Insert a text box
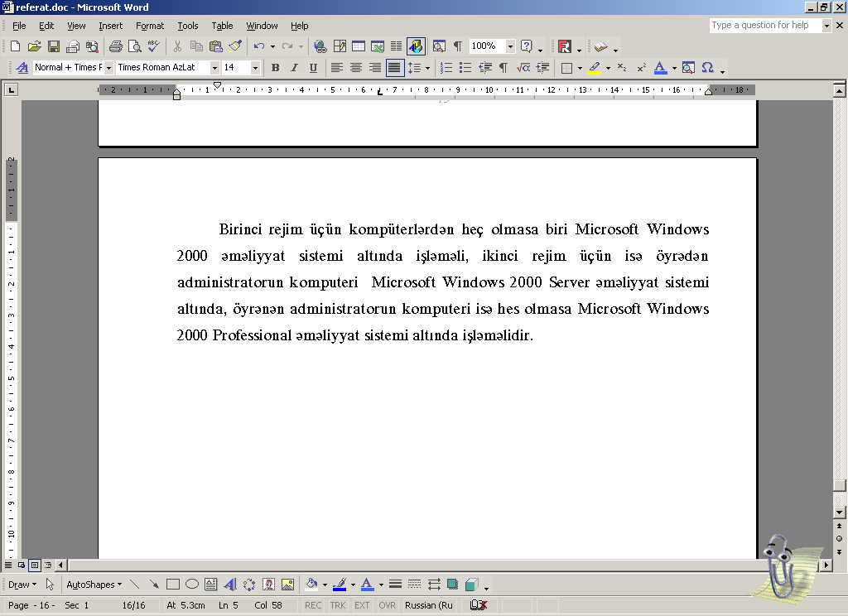 click(211, 585)
